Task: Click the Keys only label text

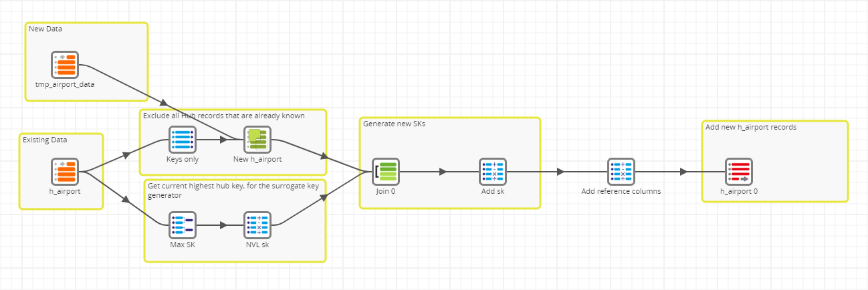Action: tap(182, 160)
